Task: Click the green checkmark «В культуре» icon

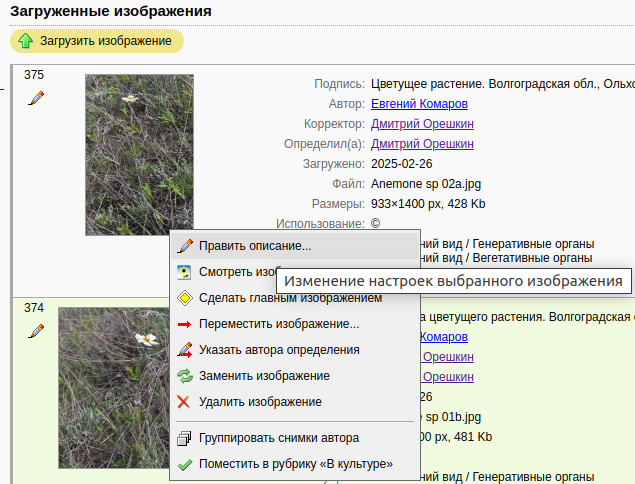Action: 184,464
